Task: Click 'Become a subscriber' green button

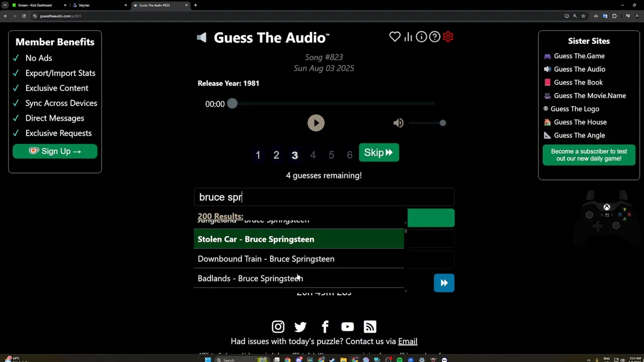Action: (589, 155)
